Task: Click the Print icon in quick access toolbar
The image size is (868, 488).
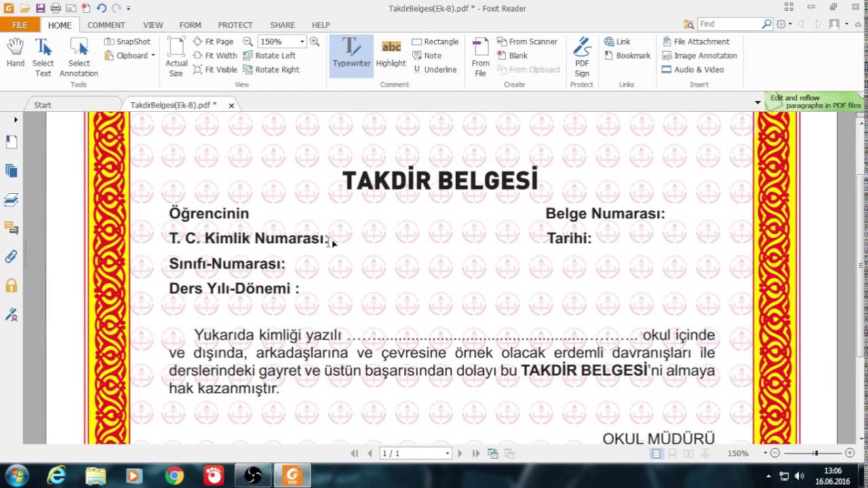Action: 56,8
